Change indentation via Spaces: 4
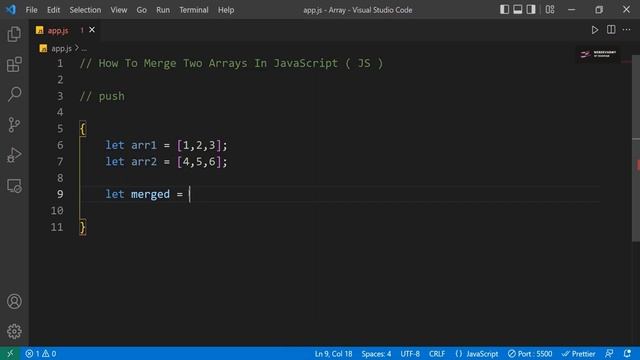 coord(376,353)
